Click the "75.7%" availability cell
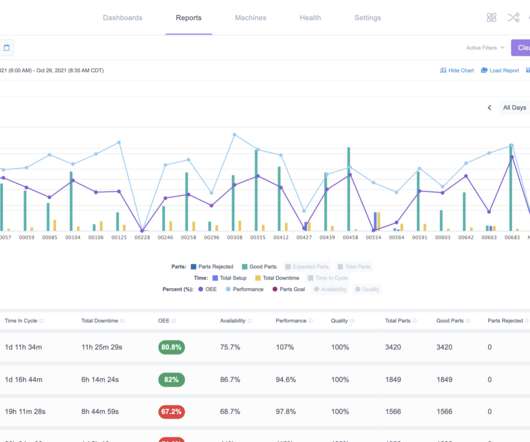 point(230,347)
